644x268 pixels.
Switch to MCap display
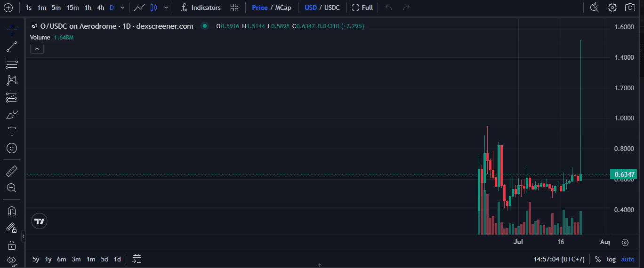(x=283, y=8)
